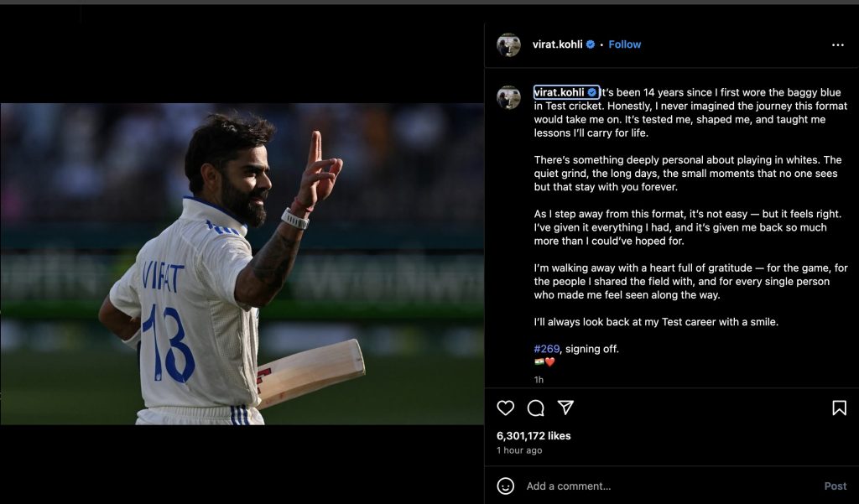
Task: Click highlighted virat.kohli name in caption
Action: (x=560, y=92)
